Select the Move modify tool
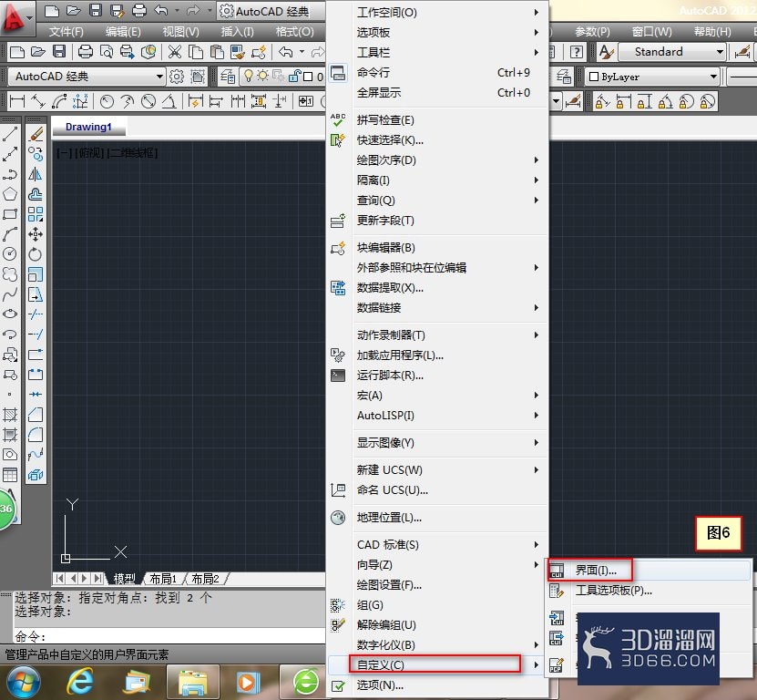This screenshot has height=700, width=757. pyautogui.click(x=36, y=234)
